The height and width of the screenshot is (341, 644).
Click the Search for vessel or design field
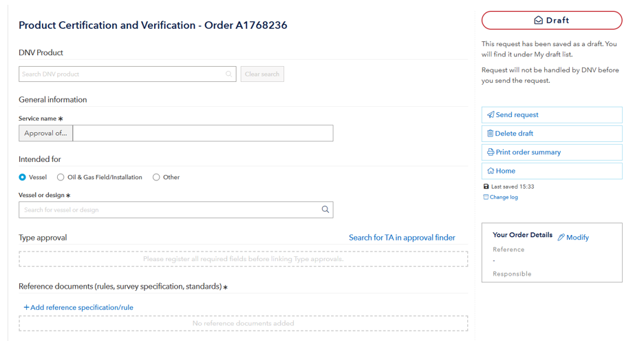pyautogui.click(x=169, y=209)
